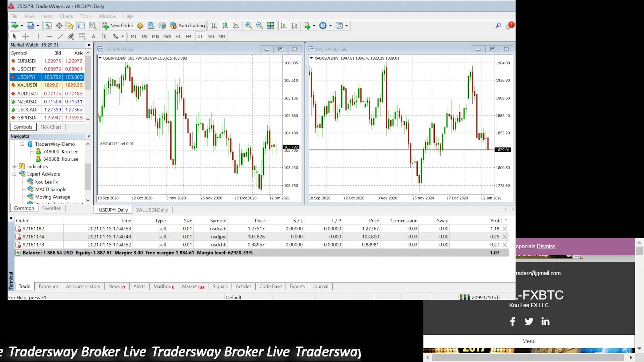Viewport: 644px width, 362px height.
Task: Close the Market Watch panel
Action: pos(89,45)
